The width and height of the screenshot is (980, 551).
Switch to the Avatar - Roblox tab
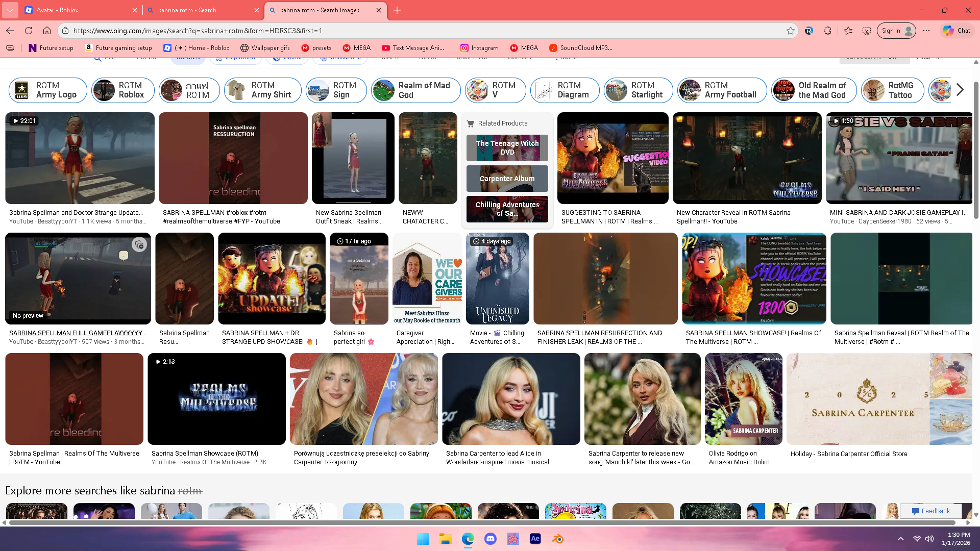[77, 10]
